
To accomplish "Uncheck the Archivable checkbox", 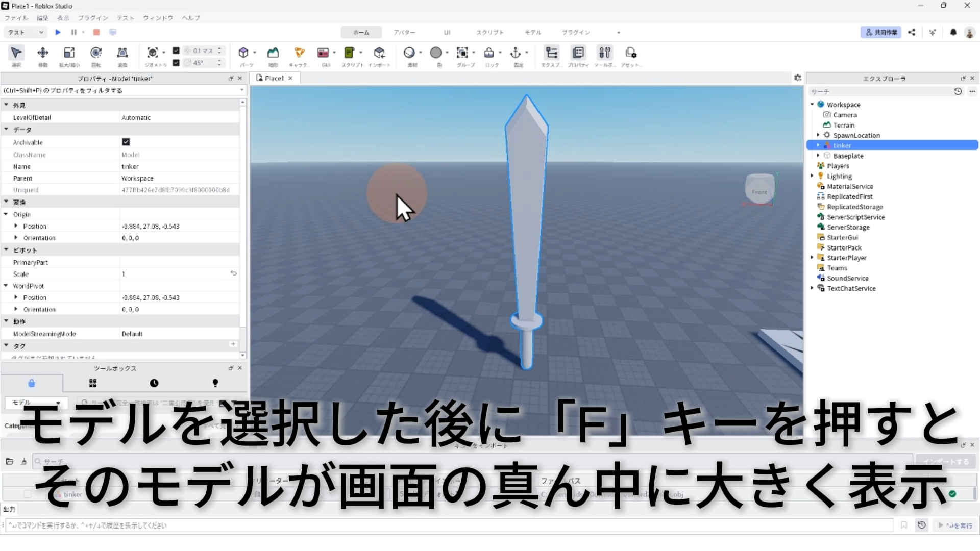I will 126,142.
